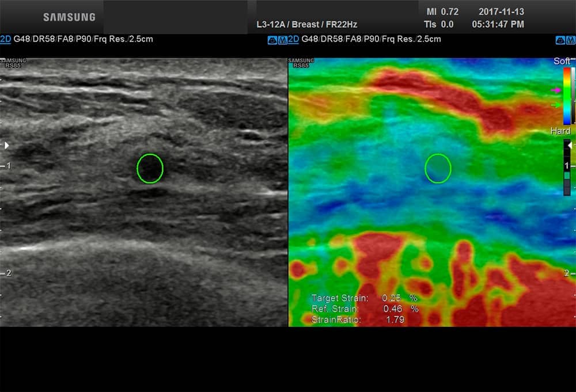Image resolution: width=576 pixels, height=392 pixels.
Task: Click the L3-12A / Breast preset label
Action: (306, 25)
